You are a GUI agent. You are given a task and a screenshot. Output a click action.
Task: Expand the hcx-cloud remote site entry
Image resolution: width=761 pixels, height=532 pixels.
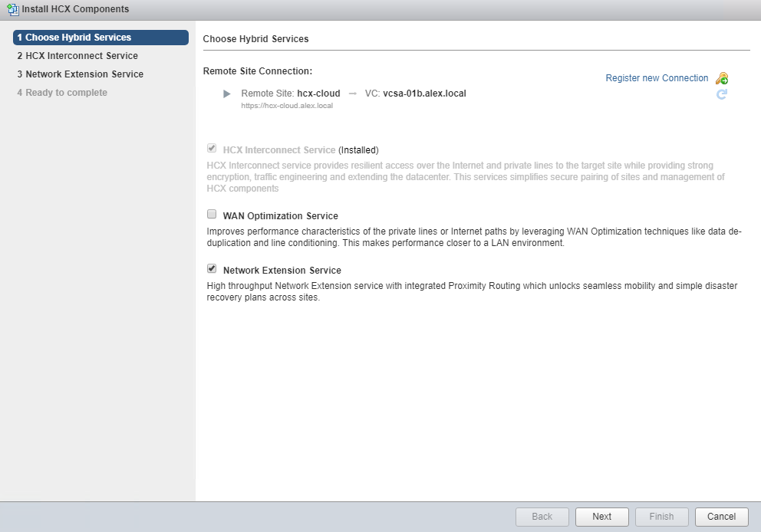tap(226, 94)
